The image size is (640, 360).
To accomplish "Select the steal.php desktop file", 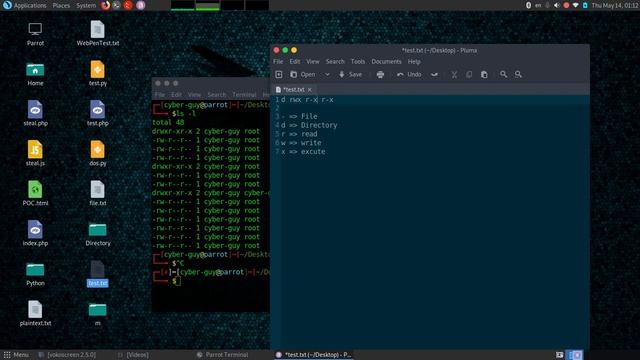I will coord(35,113).
